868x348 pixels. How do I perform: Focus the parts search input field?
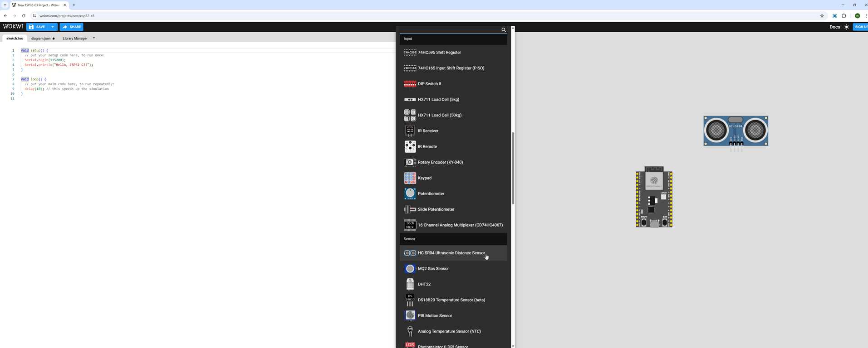coord(450,30)
